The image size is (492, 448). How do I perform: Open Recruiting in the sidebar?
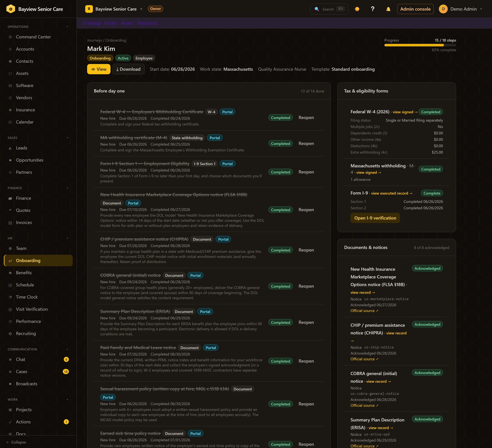[x=38, y=334]
